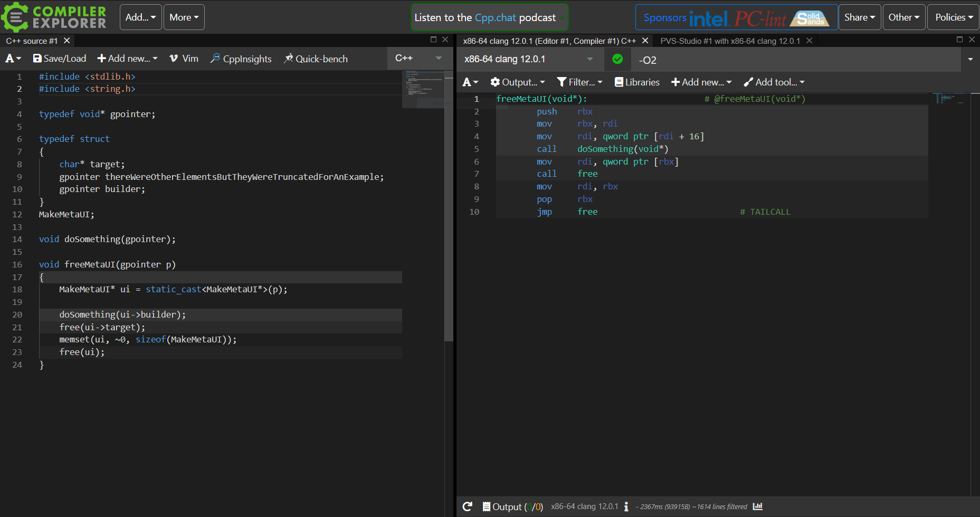This screenshot has height=517, width=980.
Task: Click the compiler info icon
Action: tap(626, 506)
